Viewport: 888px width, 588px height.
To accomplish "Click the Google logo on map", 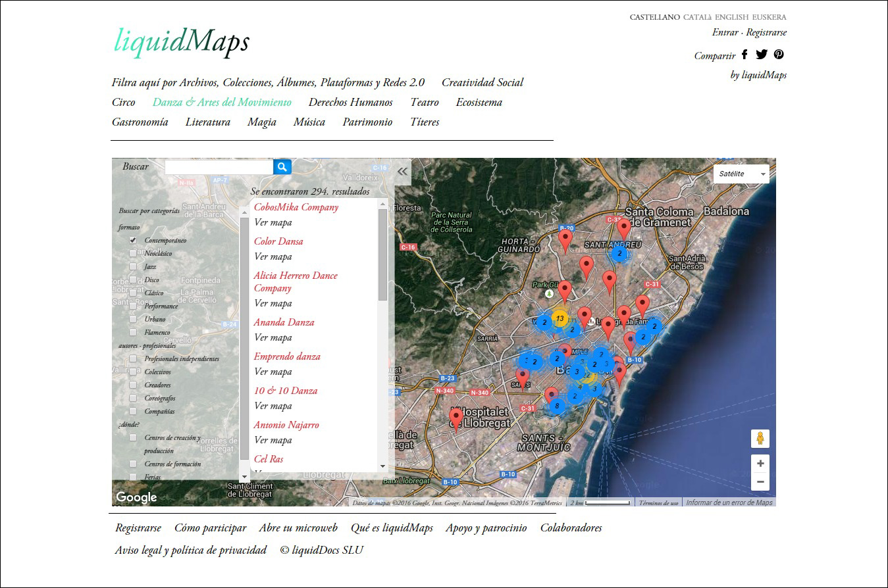I will (137, 497).
